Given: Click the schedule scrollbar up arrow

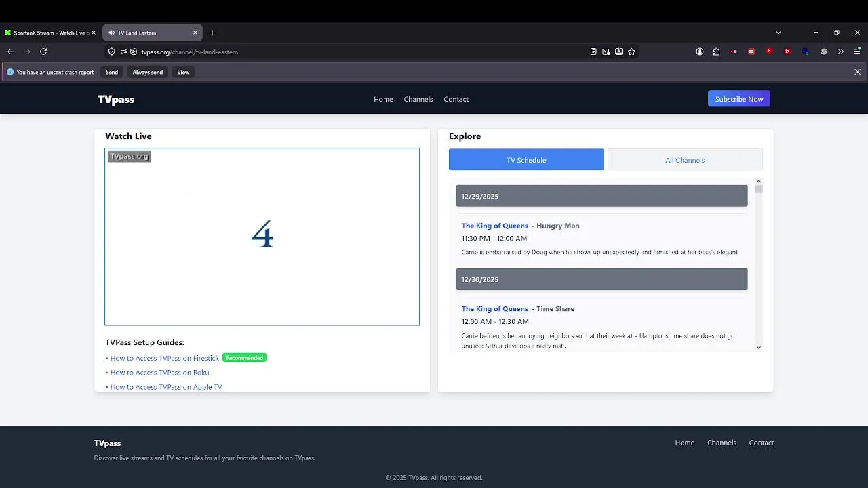Looking at the screenshot, I should pyautogui.click(x=759, y=181).
